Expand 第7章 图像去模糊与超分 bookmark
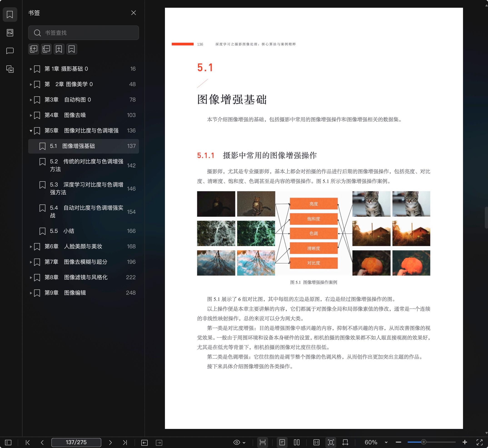This screenshot has width=488, height=448. [31, 262]
